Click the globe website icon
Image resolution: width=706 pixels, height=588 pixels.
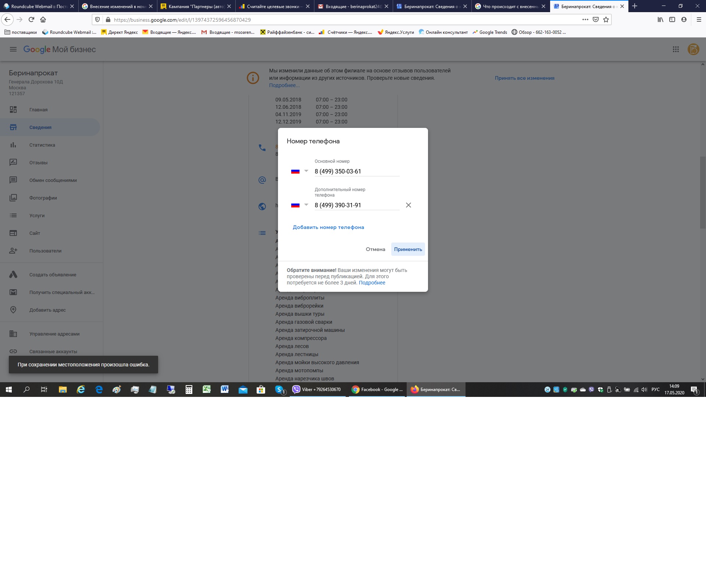[x=262, y=207]
